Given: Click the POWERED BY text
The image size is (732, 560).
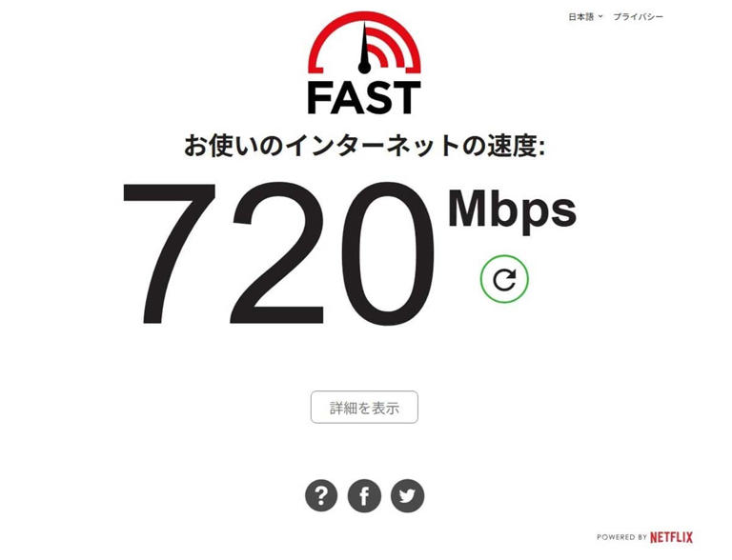Looking at the screenshot, I should click(621, 537).
